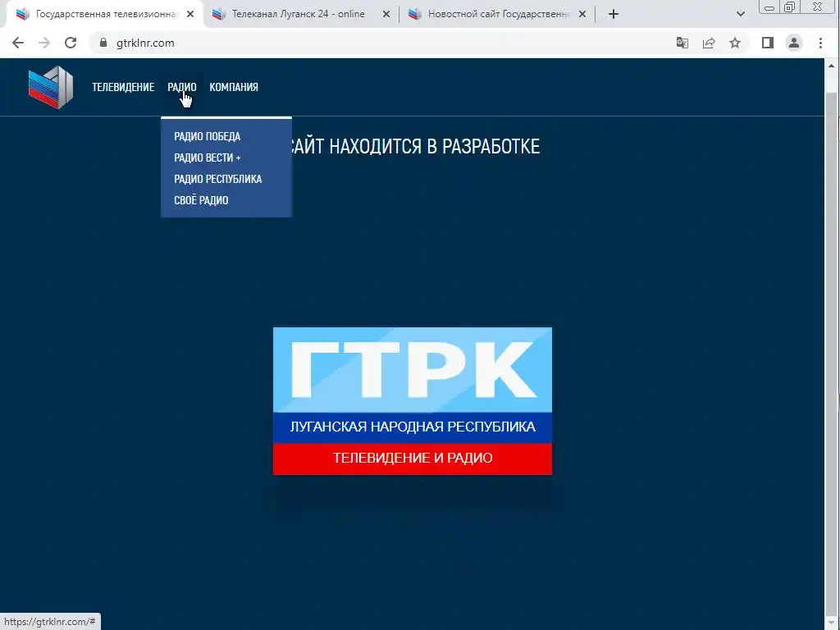Expand the tab search chevron
The height and width of the screenshot is (630, 840).
pos(741,14)
